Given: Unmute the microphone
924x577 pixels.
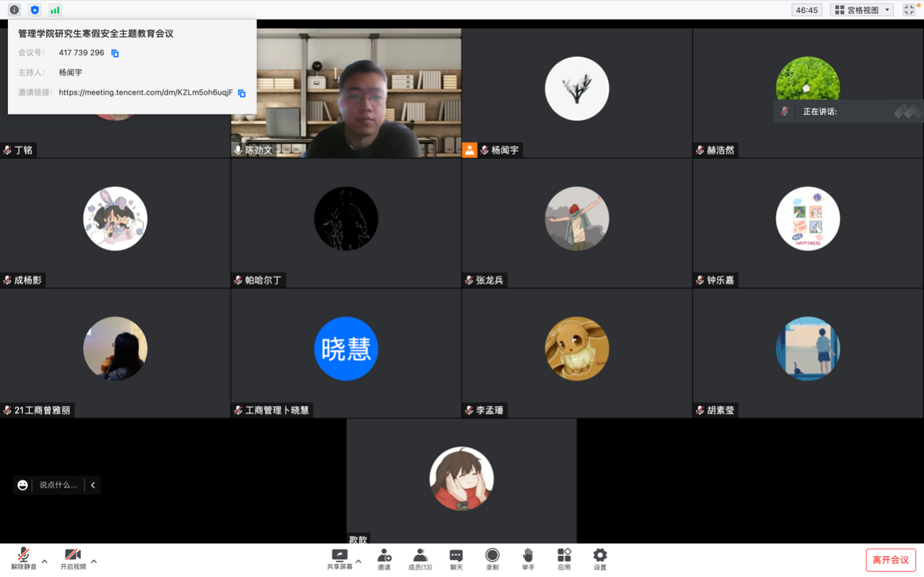Looking at the screenshot, I should [x=23, y=558].
